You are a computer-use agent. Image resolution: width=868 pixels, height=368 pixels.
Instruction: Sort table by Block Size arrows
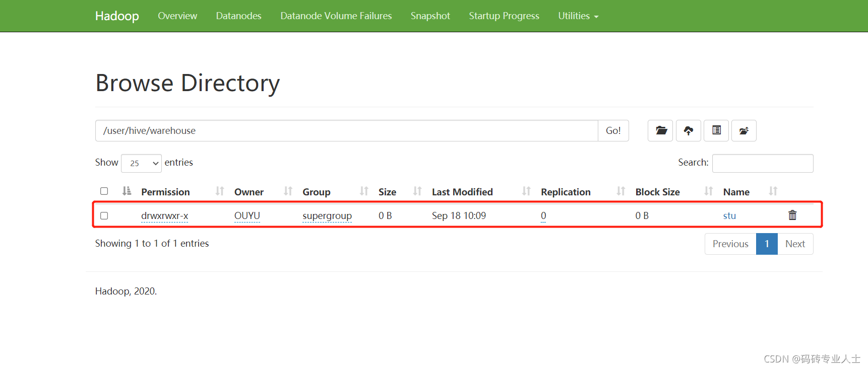709,191
